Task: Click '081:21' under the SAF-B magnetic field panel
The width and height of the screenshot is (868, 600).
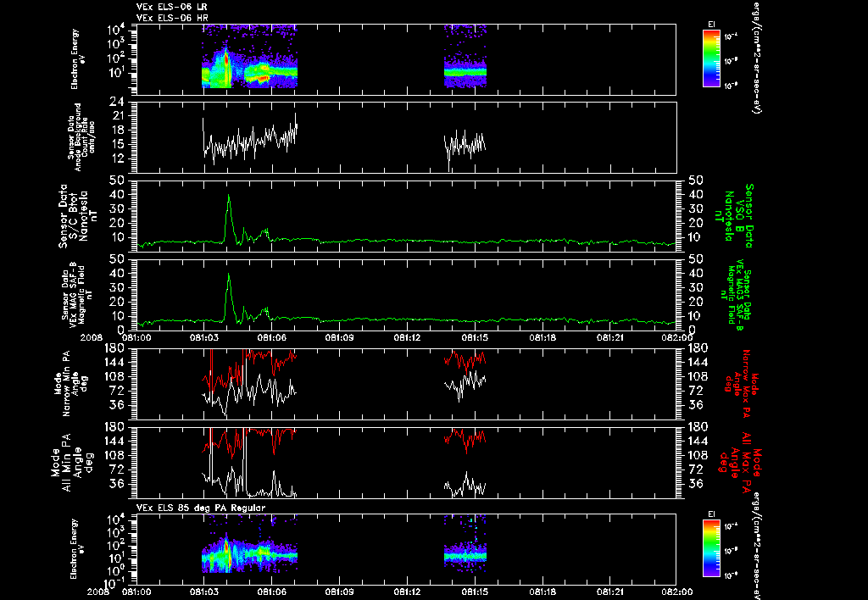Action: [610, 337]
